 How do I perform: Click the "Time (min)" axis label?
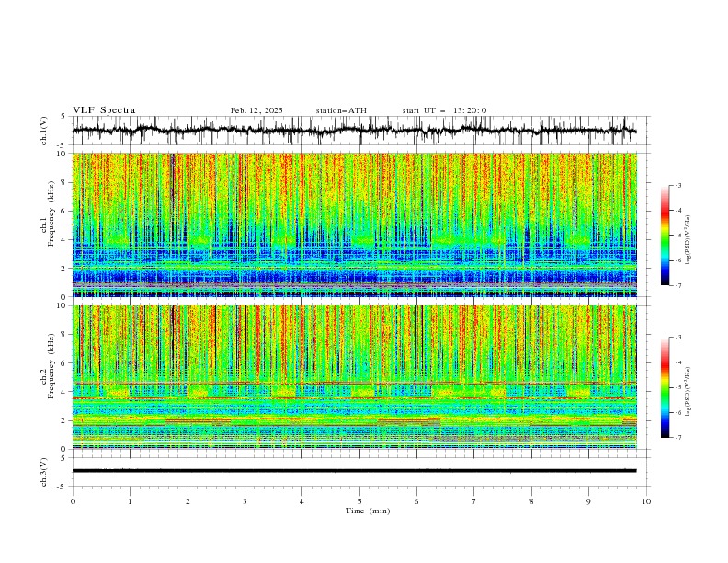(x=368, y=511)
